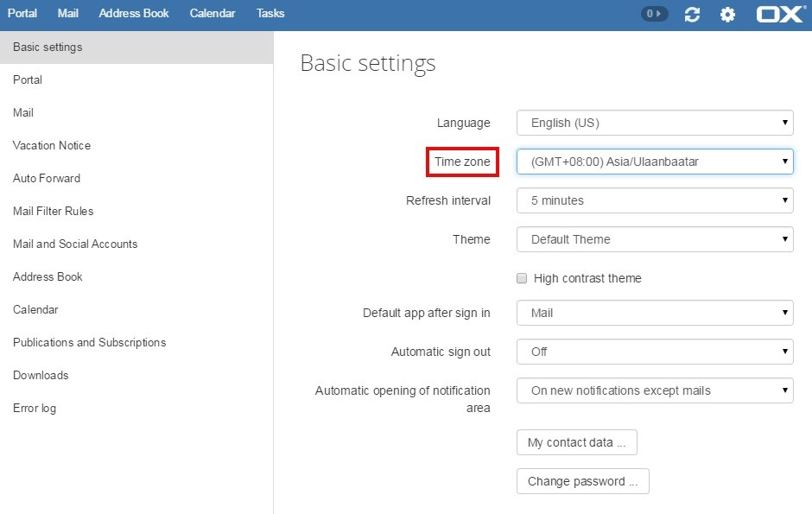
Task: Open Mail Filter Rules settings
Action: point(54,211)
